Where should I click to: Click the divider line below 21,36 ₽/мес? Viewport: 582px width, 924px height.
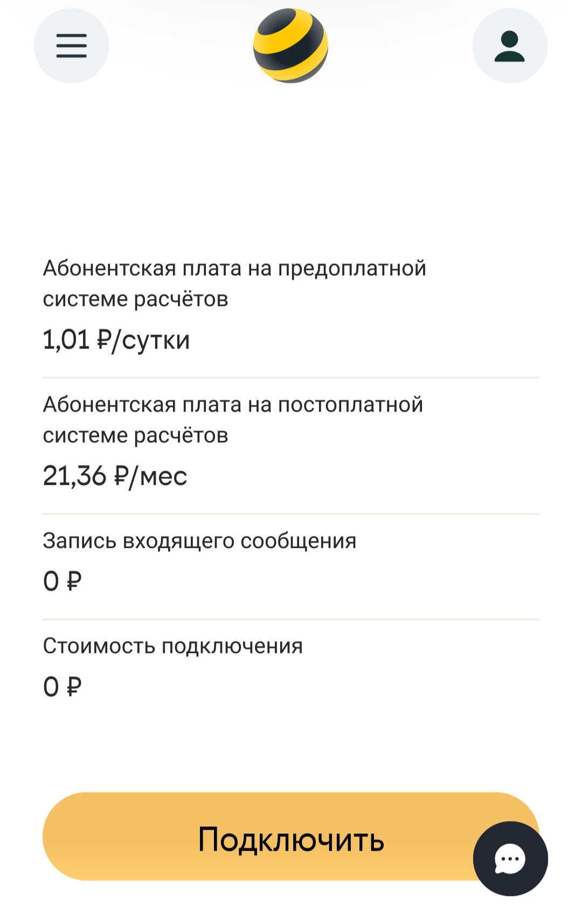pyautogui.click(x=291, y=514)
